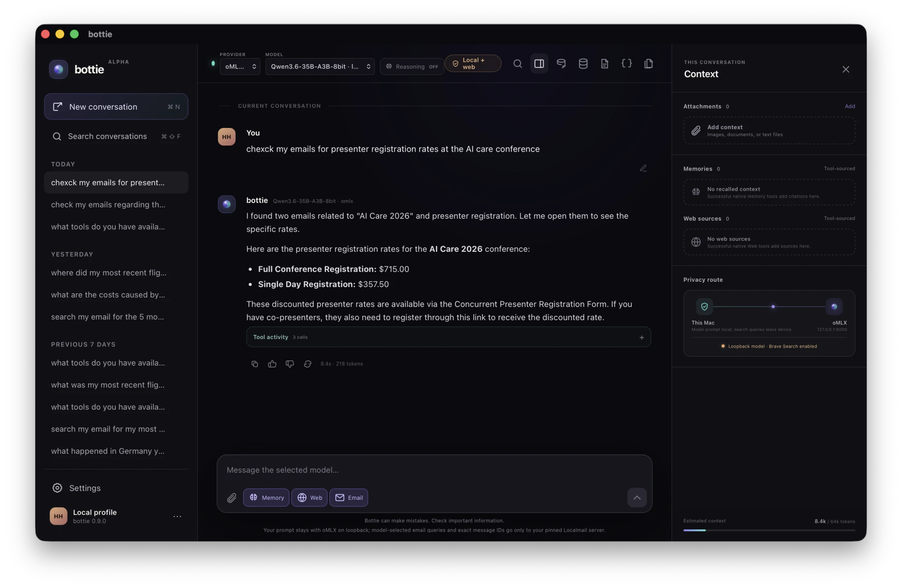Open conversation 'check my emails regarding th...'
Image resolution: width=902 pixels, height=588 pixels.
pyautogui.click(x=116, y=205)
